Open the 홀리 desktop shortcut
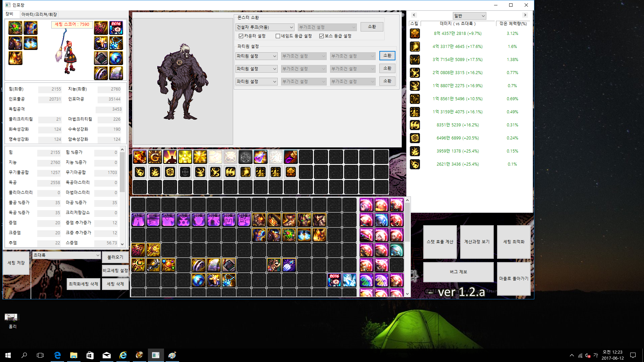Image resolution: width=644 pixels, height=362 pixels. [12, 321]
